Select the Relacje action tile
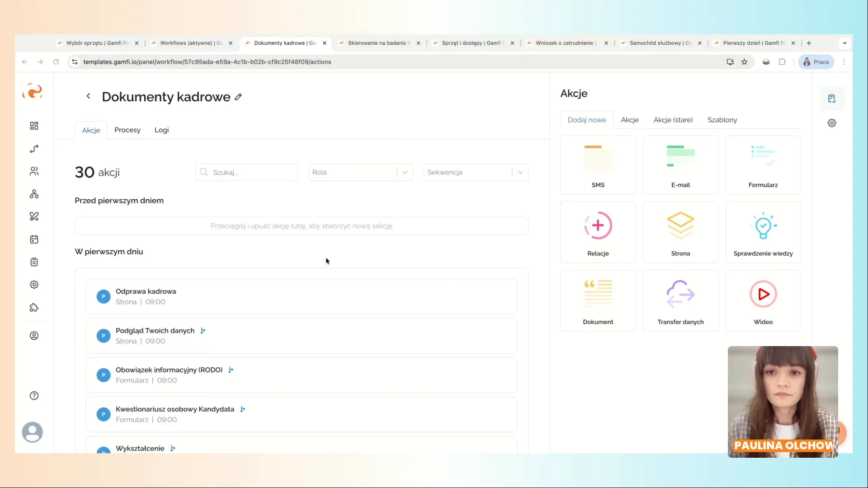This screenshot has width=868, height=488. point(598,232)
